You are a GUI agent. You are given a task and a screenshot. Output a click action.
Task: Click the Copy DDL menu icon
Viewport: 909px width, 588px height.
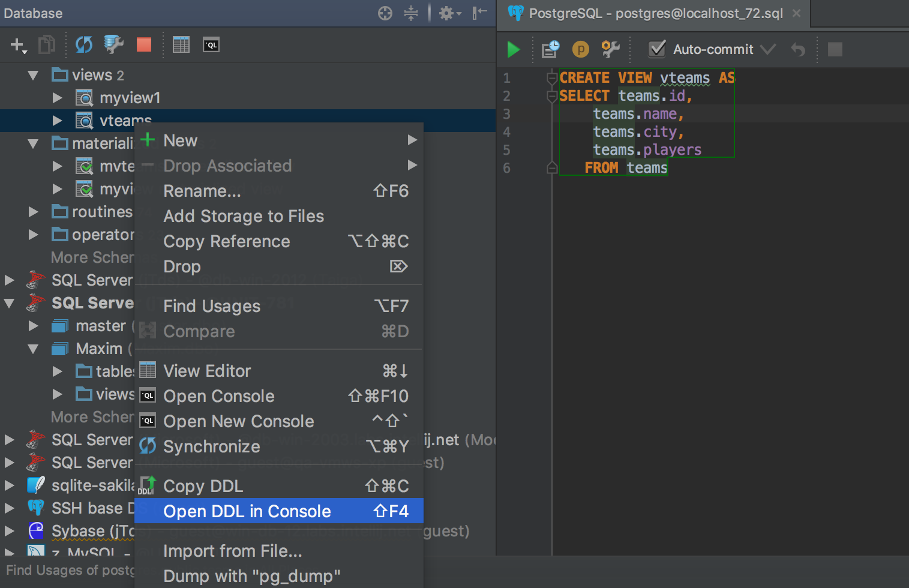click(148, 485)
